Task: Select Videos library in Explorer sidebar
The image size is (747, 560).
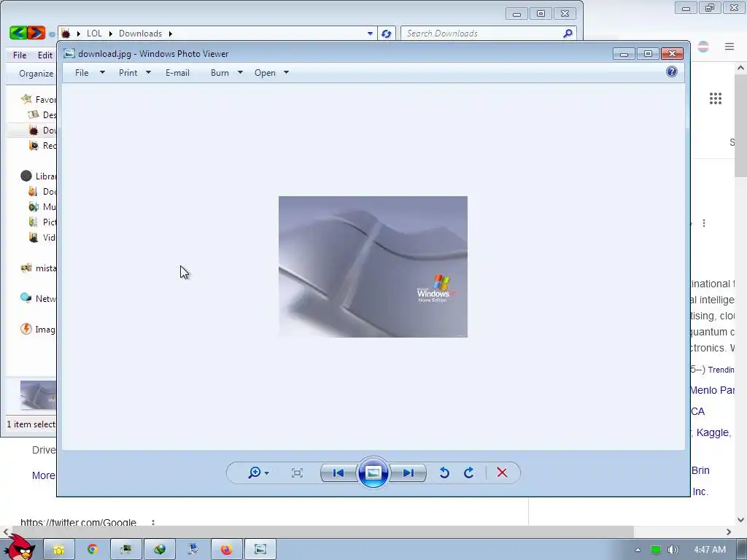Action: [42, 237]
